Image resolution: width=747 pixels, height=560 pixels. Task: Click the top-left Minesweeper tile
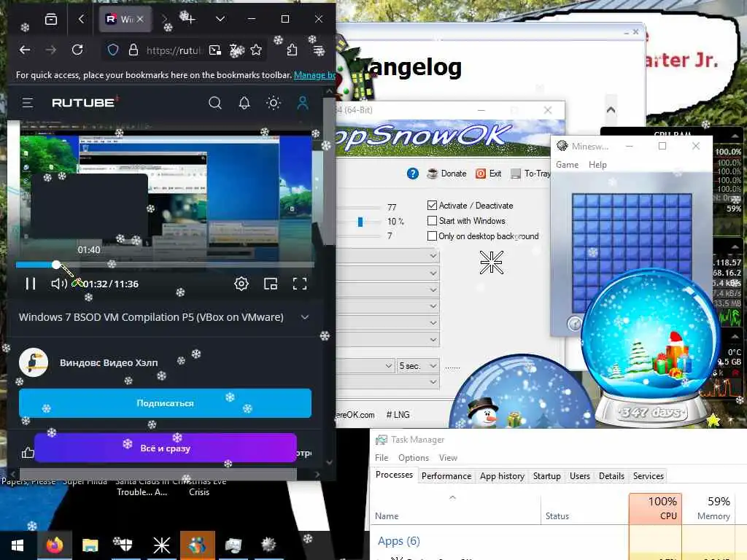point(578,201)
